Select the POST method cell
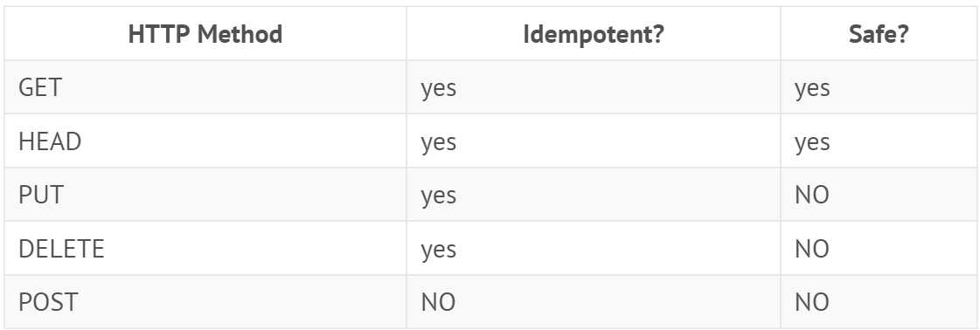980x330 pixels. tap(205, 302)
